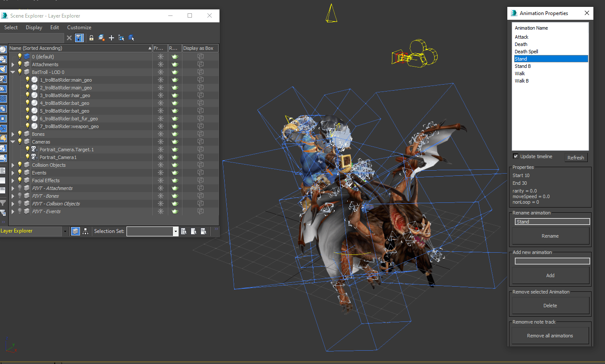
Task: Hide the Collision Objects layer lightbulb
Action: click(20, 165)
